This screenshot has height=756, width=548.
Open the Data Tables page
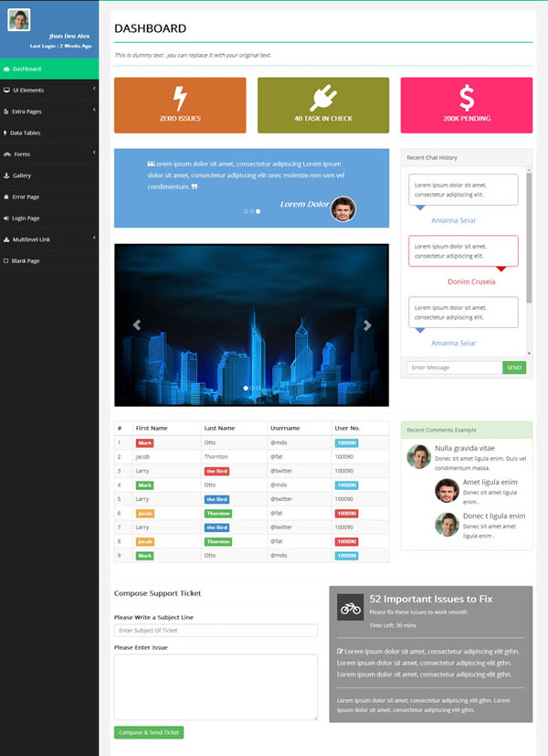click(25, 133)
